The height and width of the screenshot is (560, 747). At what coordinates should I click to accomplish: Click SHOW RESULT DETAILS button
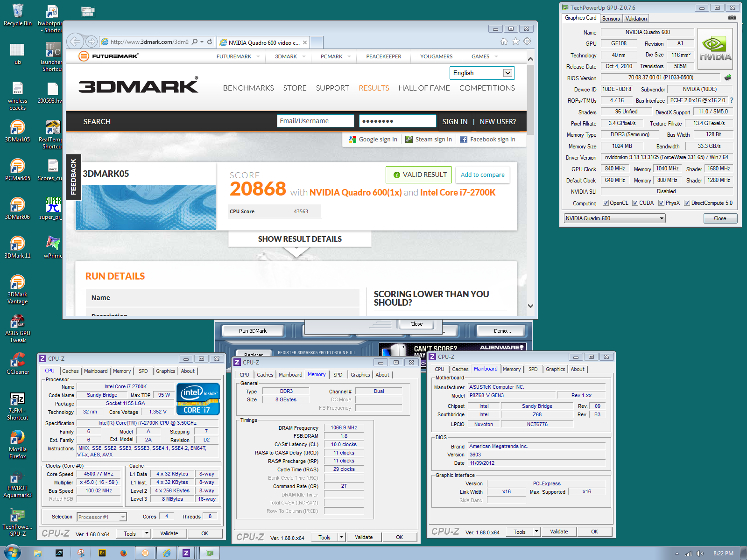[x=300, y=239]
